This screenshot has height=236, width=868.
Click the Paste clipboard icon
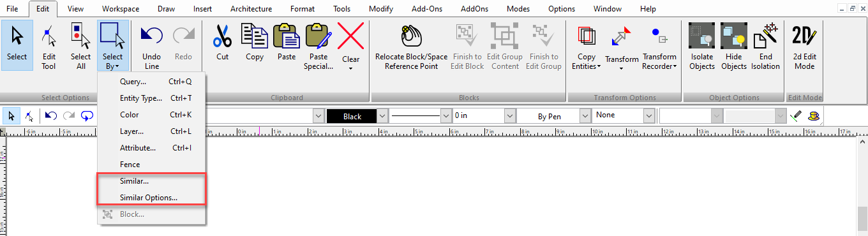pyautogui.click(x=287, y=36)
